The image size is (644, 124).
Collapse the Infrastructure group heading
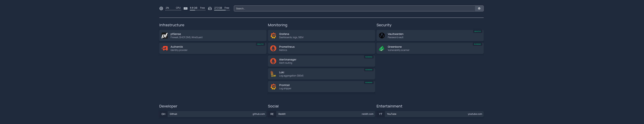click(x=172, y=25)
